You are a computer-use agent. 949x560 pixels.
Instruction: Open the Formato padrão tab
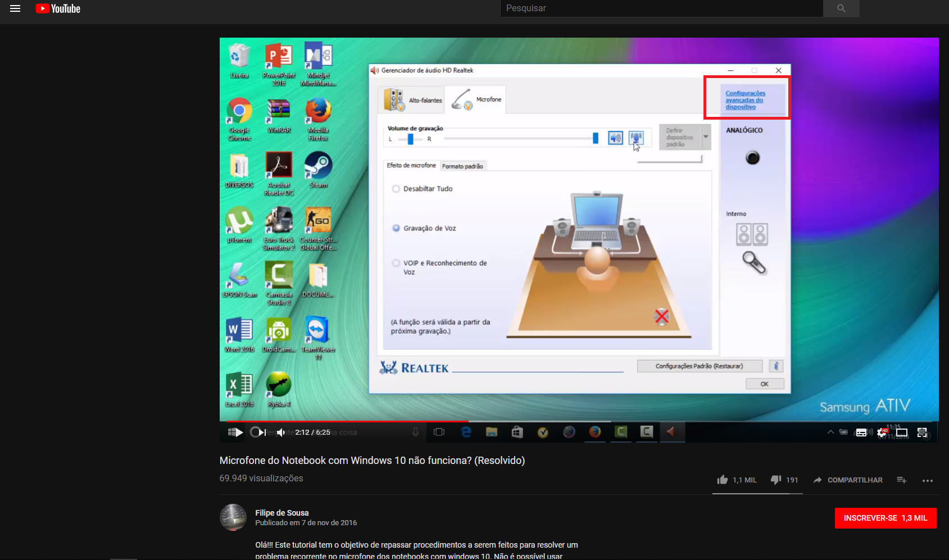[462, 166]
